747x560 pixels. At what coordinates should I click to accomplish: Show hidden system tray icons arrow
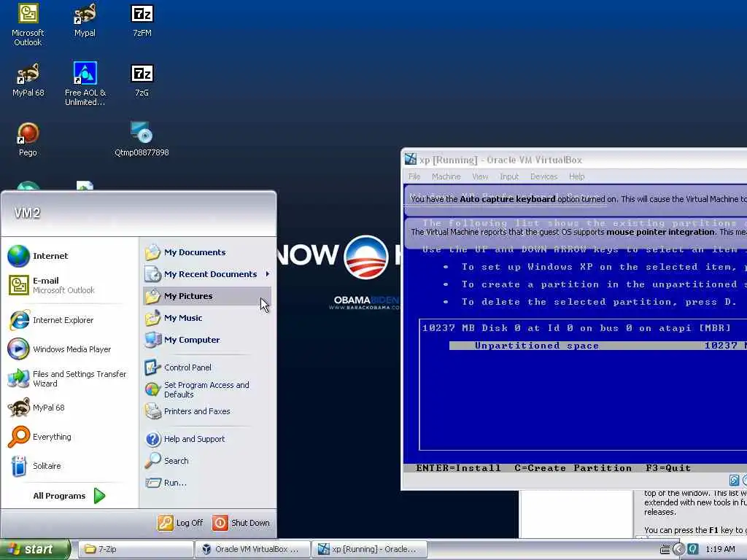click(678, 550)
